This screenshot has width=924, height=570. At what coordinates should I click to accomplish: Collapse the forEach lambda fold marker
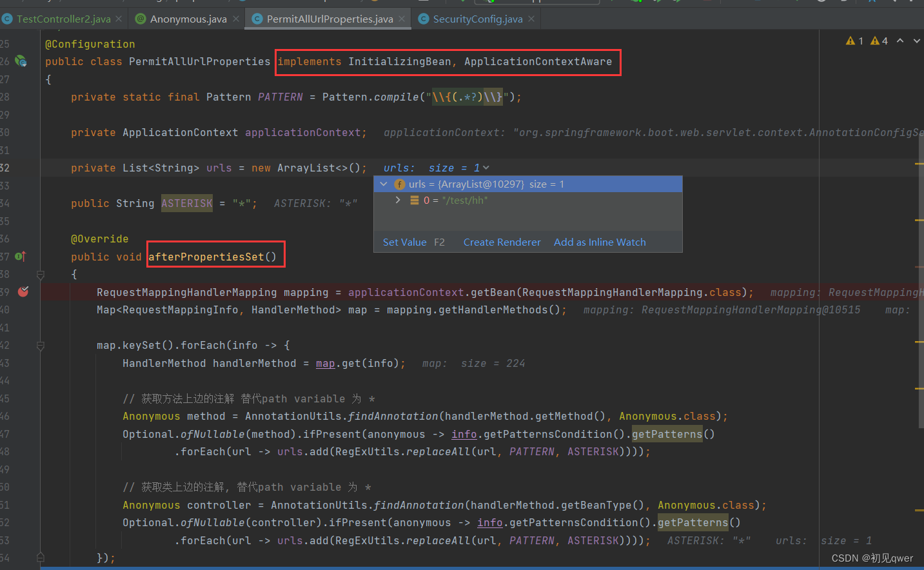coord(41,346)
